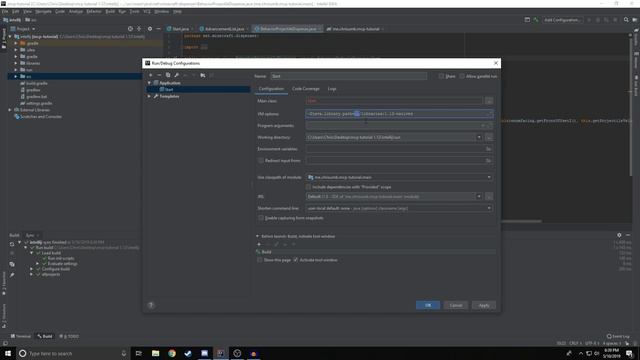
Task: Switch to Code Coverage tab
Action: [x=305, y=89]
